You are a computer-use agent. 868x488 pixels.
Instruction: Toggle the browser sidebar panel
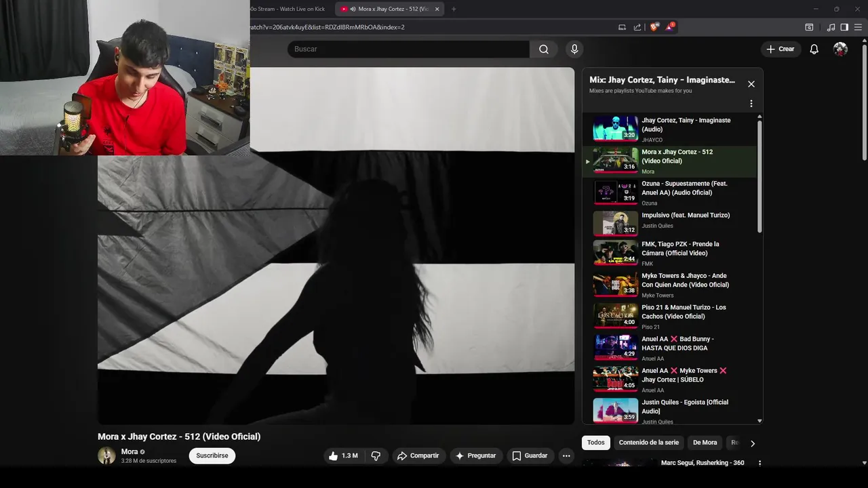click(844, 27)
